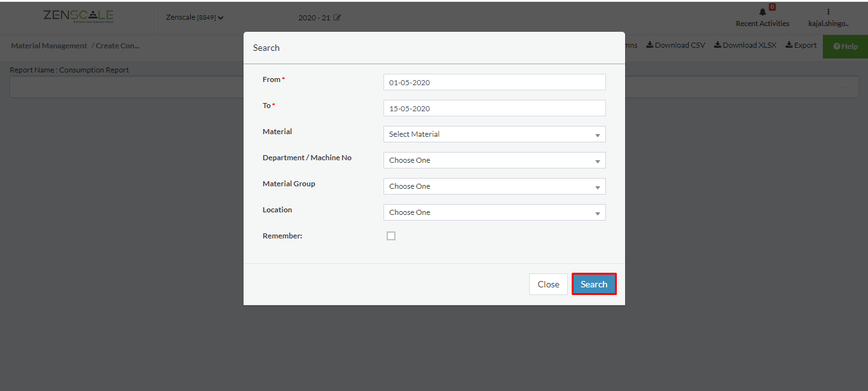Open the Select Material dropdown
This screenshot has height=391, width=868.
[x=495, y=134]
